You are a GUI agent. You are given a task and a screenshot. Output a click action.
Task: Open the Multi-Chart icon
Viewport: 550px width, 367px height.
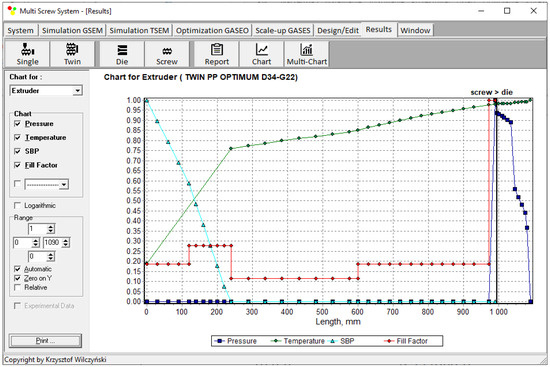click(307, 54)
